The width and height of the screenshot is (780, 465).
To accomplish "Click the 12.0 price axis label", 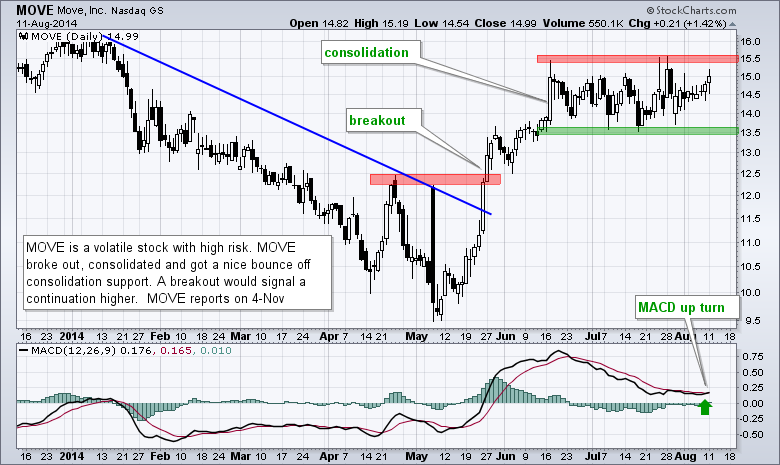I will pos(750,195).
